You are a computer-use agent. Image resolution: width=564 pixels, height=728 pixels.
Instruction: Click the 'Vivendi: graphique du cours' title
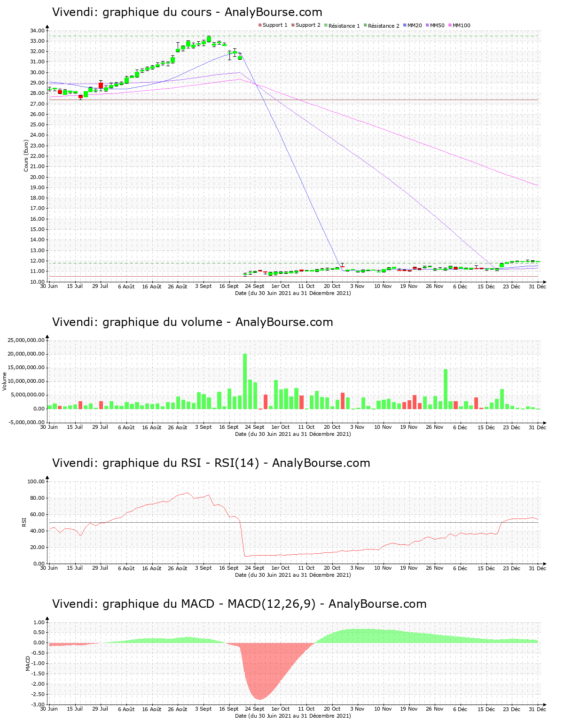(x=187, y=12)
